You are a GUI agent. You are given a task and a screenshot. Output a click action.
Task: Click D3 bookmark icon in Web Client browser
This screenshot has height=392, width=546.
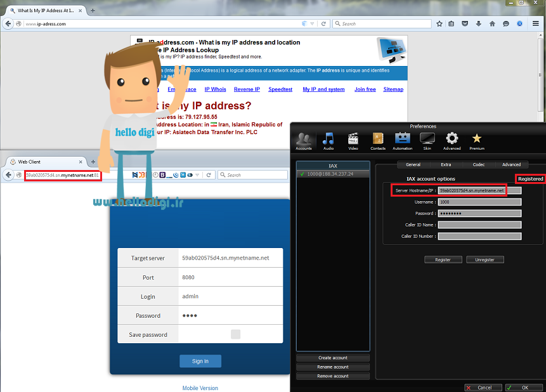[142, 175]
